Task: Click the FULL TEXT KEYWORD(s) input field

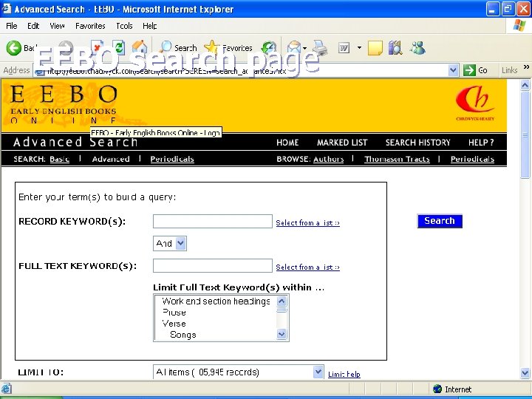Action: [x=213, y=266]
